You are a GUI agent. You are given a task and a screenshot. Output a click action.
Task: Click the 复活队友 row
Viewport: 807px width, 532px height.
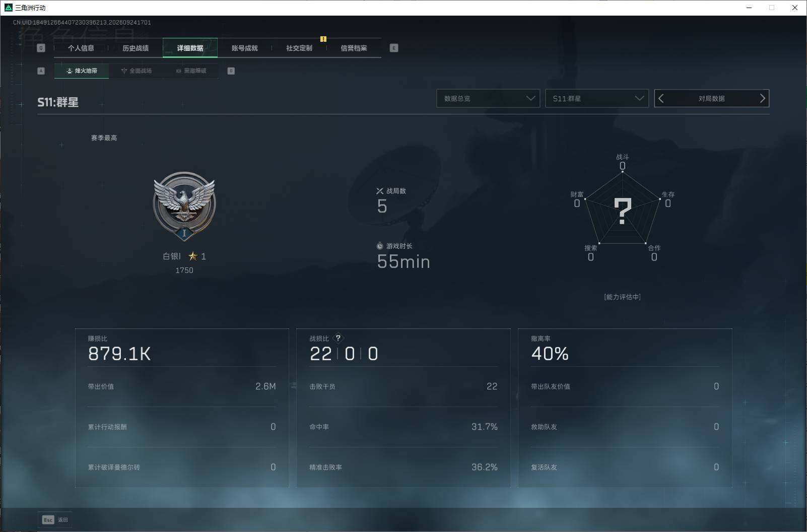[625, 467]
